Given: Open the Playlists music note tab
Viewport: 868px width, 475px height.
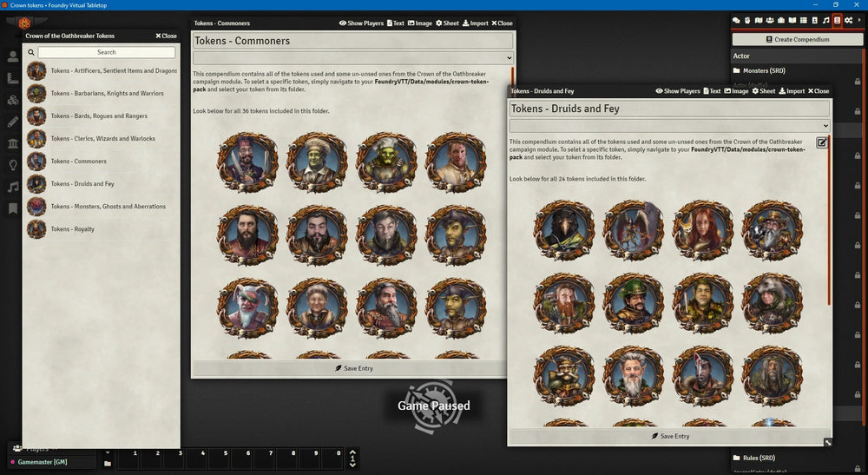Looking at the screenshot, I should (x=825, y=20).
